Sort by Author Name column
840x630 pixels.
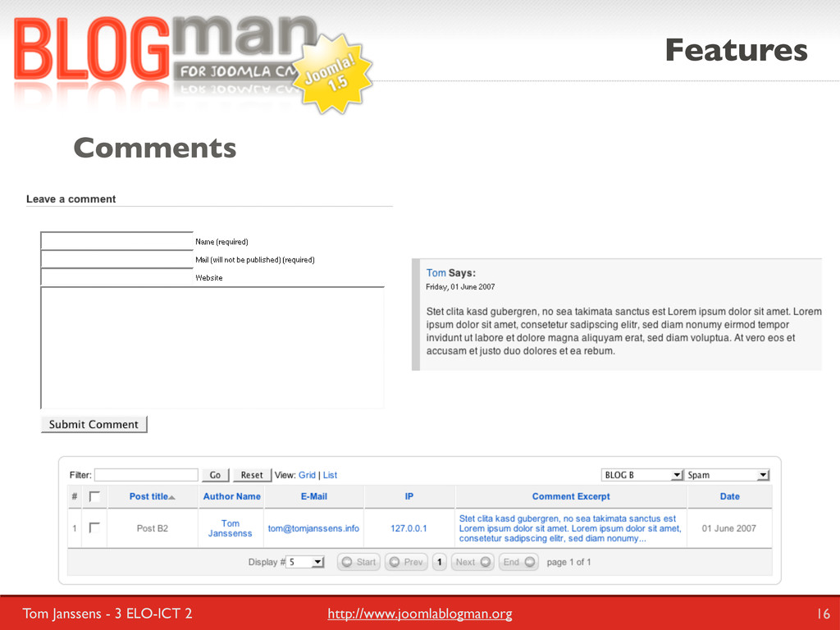point(232,496)
